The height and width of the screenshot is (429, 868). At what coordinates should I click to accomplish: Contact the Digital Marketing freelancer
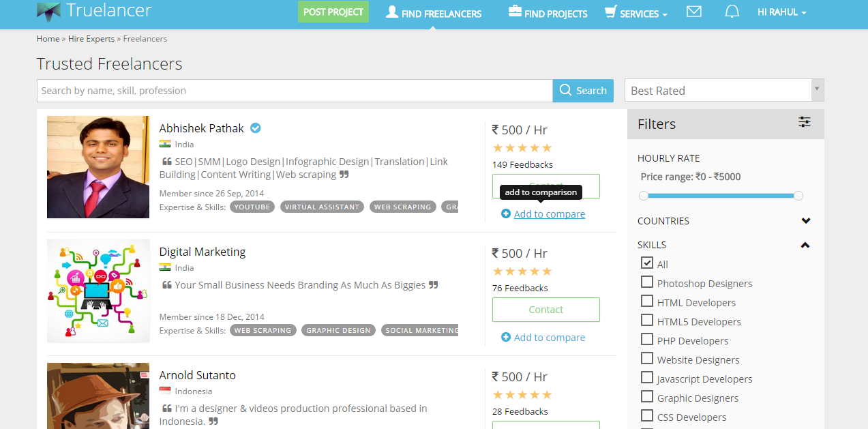coord(545,310)
